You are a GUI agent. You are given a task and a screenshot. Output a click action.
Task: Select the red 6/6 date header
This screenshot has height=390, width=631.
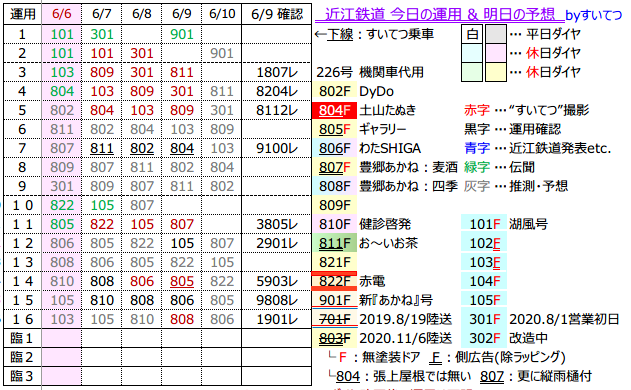[x=62, y=14]
